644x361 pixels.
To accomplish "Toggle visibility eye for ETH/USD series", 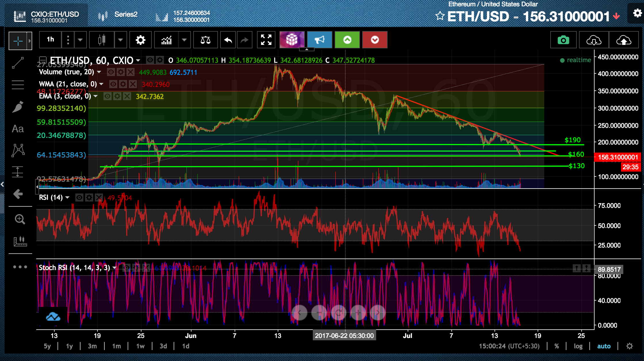I will click(150, 60).
